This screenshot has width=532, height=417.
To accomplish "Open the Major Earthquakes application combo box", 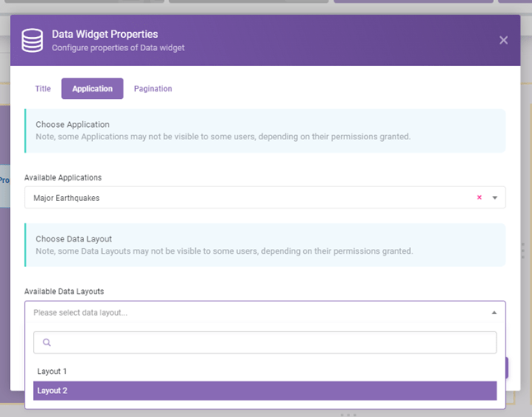I will click(247, 198).
